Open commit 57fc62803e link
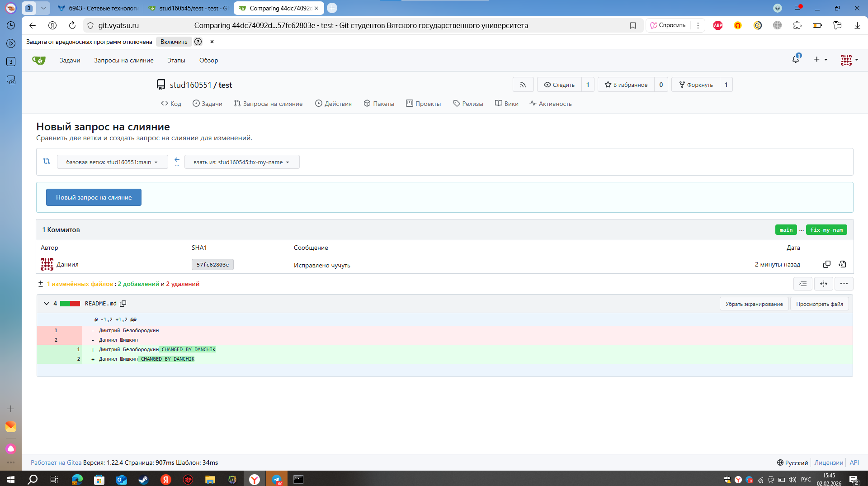The height and width of the screenshot is (486, 868). [x=212, y=265]
